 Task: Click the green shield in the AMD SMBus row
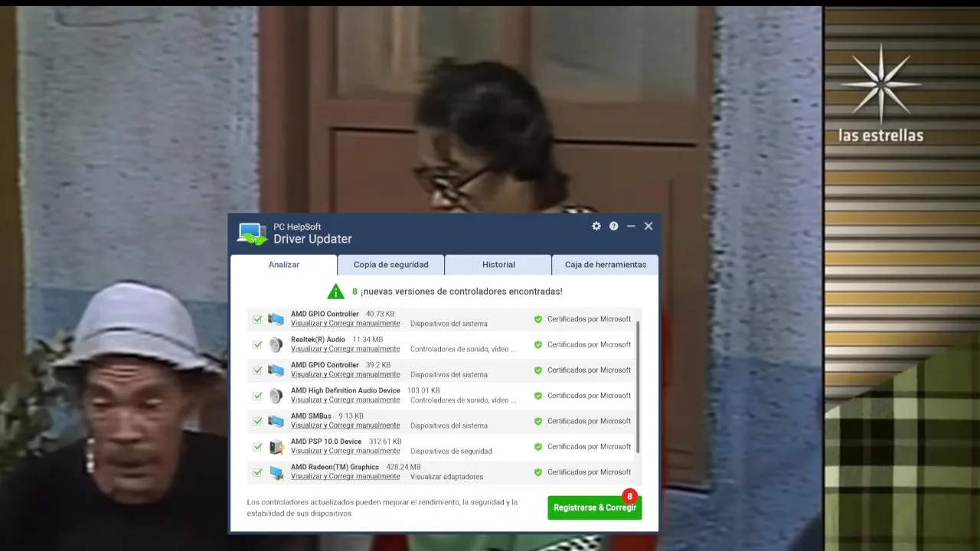pyautogui.click(x=537, y=421)
